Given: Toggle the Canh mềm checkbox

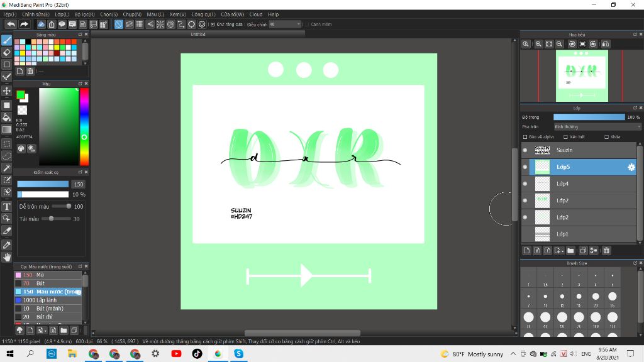Looking at the screenshot, I should (x=307, y=25).
